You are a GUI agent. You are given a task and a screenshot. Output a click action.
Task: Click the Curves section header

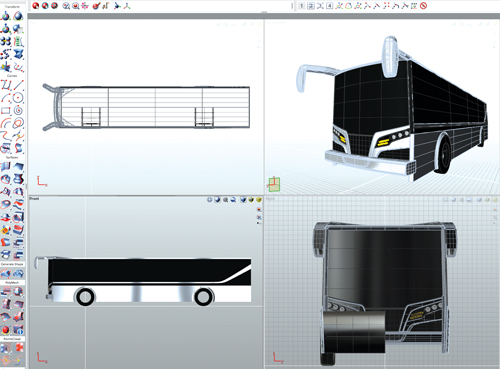12,76
